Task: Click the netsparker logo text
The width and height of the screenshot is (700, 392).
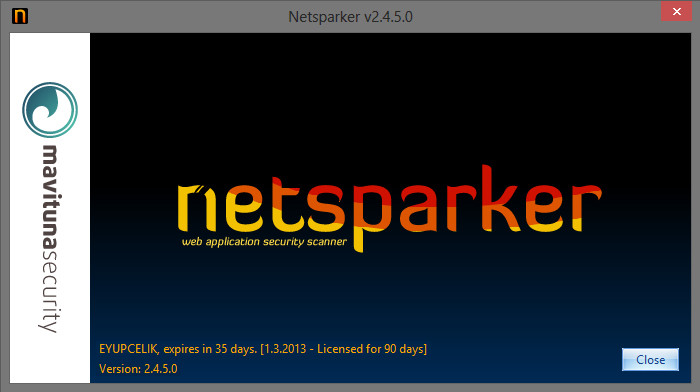Action: coord(390,208)
